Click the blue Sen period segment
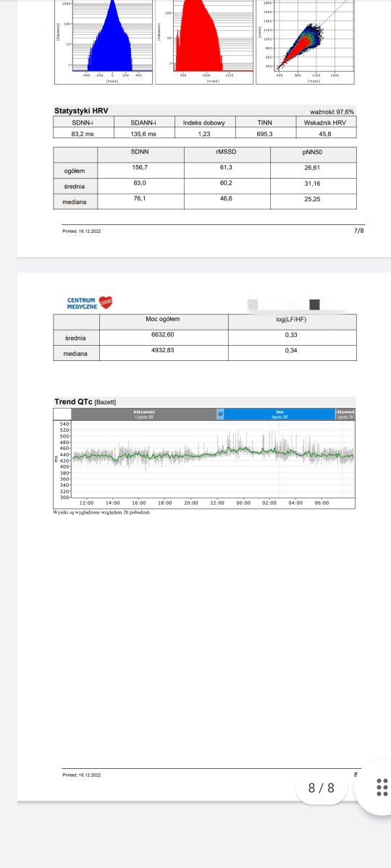This screenshot has height=868, width=391. (x=279, y=414)
